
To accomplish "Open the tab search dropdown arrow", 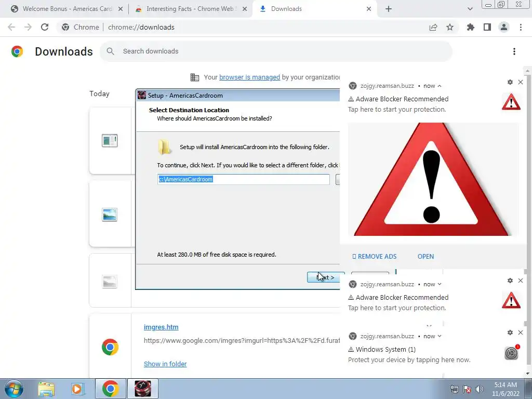I will tap(470, 9).
